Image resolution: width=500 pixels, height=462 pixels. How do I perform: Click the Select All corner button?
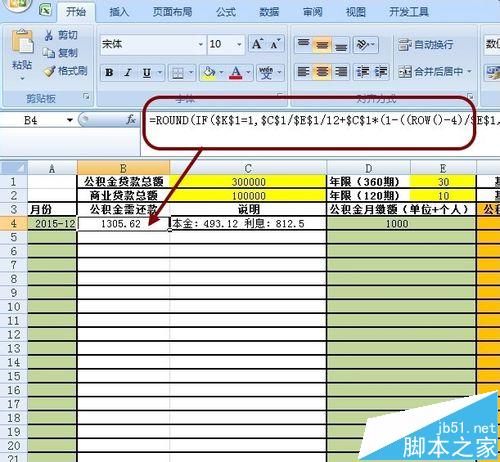click(x=14, y=168)
